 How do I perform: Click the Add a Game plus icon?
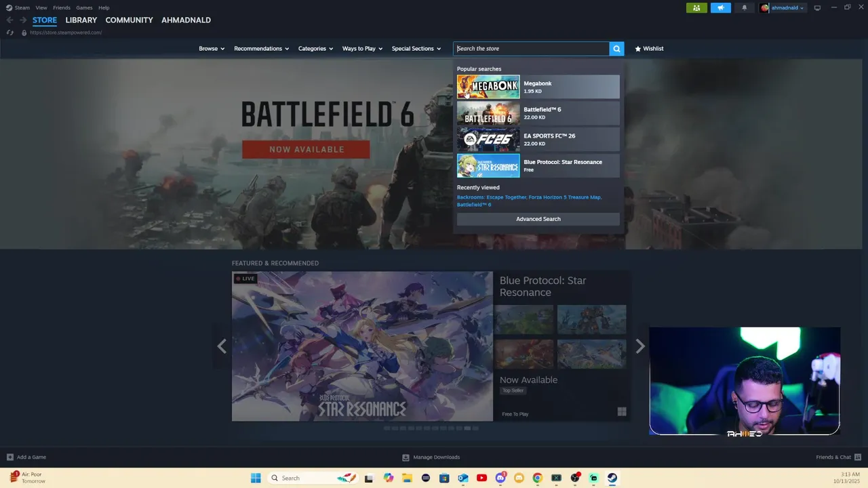[9, 457]
